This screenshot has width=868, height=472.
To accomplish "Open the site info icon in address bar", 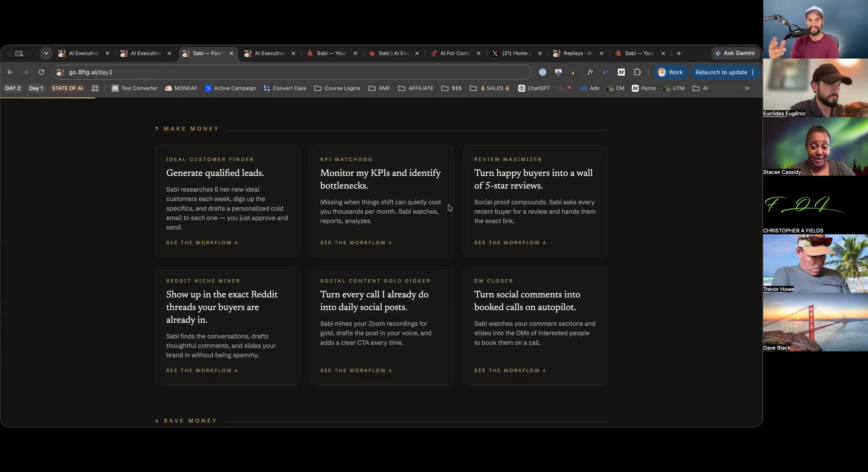I will pyautogui.click(x=61, y=72).
